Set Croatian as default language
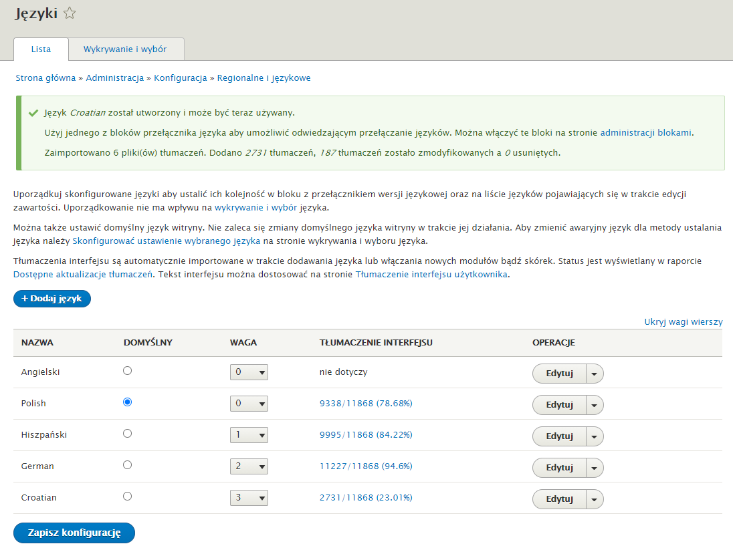Screen dimensions: 733x560 click(127, 496)
